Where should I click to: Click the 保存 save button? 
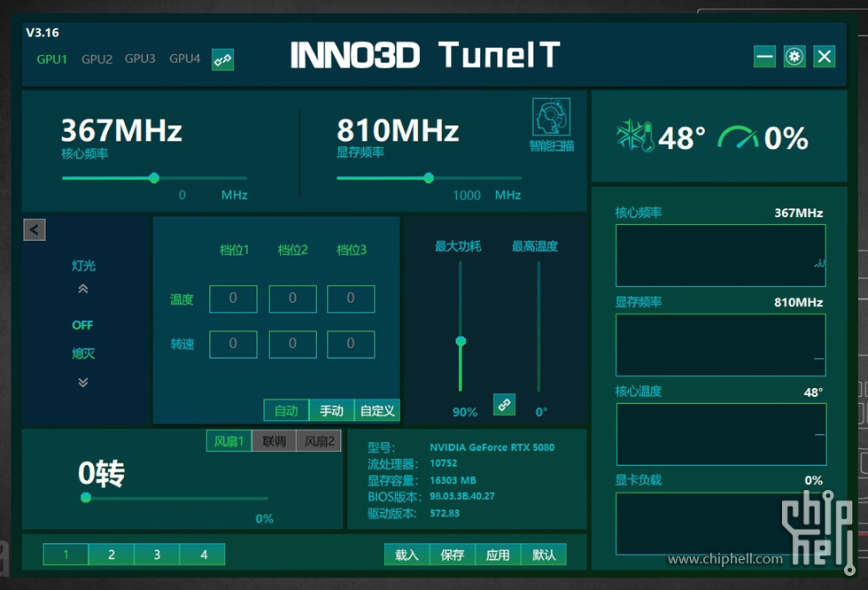pyautogui.click(x=453, y=555)
